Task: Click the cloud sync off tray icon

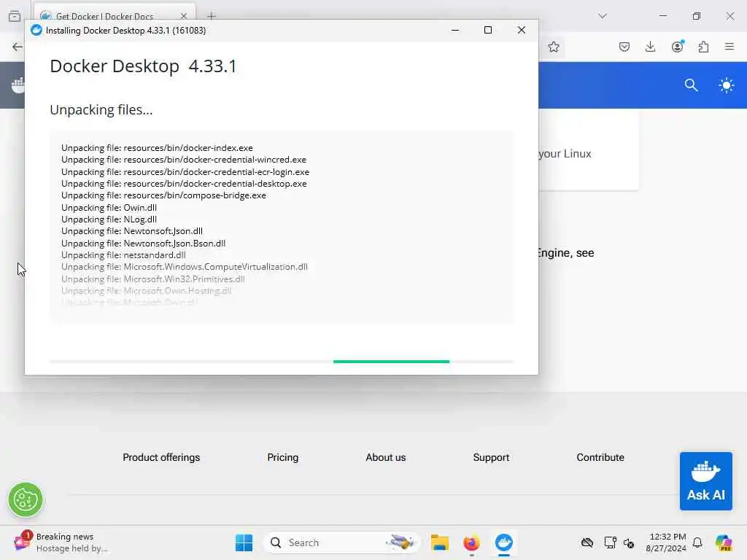Action: click(587, 542)
